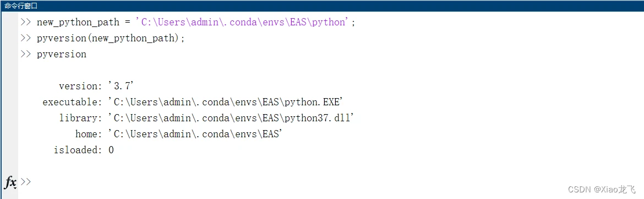Click the prompt marker beside fx icon
Screen dimensions: 644x199
tap(25, 181)
